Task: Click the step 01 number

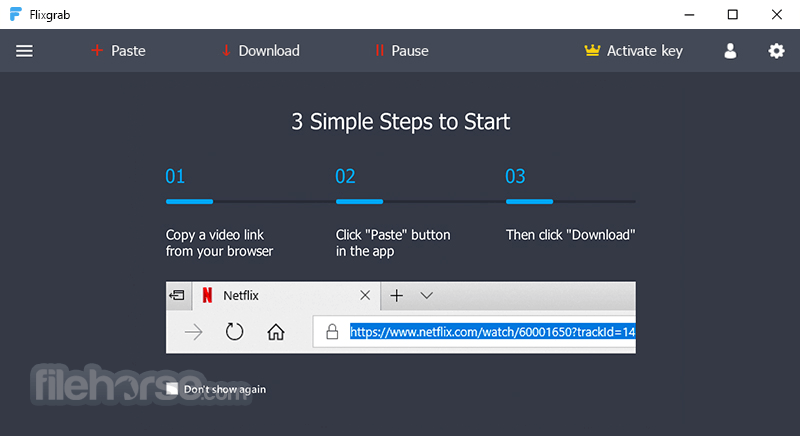Action: (x=175, y=176)
